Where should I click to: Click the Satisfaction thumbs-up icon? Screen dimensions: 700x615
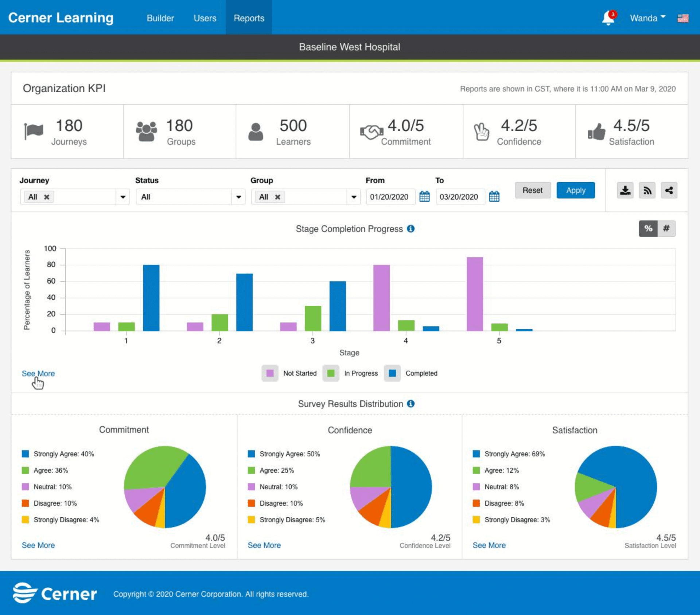point(596,132)
